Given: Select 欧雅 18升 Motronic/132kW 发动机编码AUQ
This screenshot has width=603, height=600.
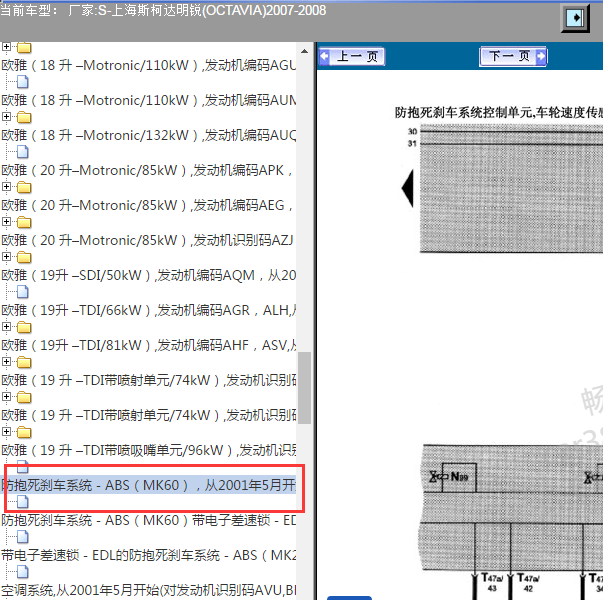Looking at the screenshot, I should coord(148,135).
